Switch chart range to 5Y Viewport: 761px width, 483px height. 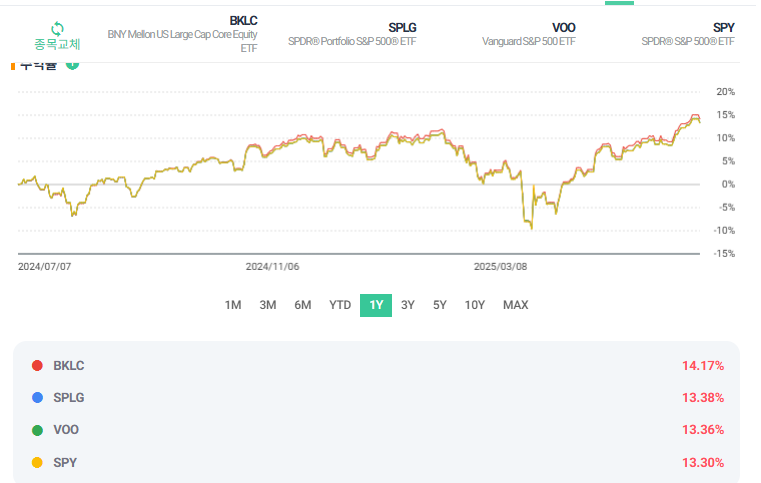(440, 305)
